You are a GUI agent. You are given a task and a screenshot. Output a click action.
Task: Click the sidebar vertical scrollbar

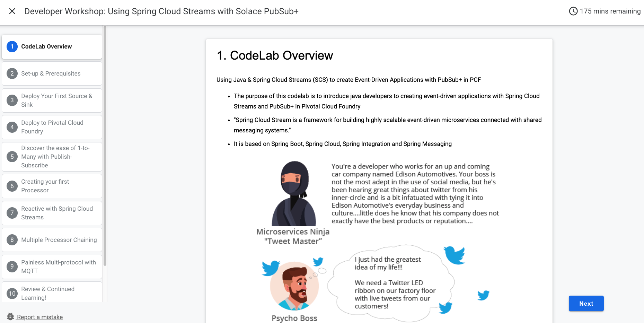coord(105,146)
